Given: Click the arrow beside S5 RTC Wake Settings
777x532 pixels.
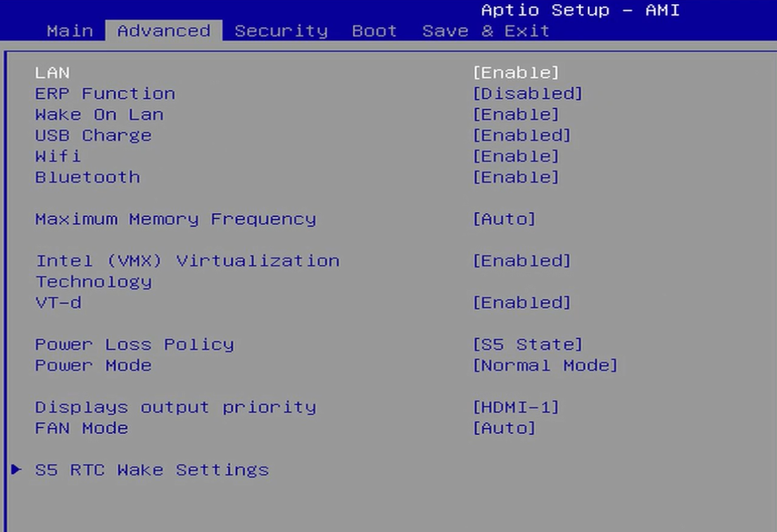Looking at the screenshot, I should (16, 469).
